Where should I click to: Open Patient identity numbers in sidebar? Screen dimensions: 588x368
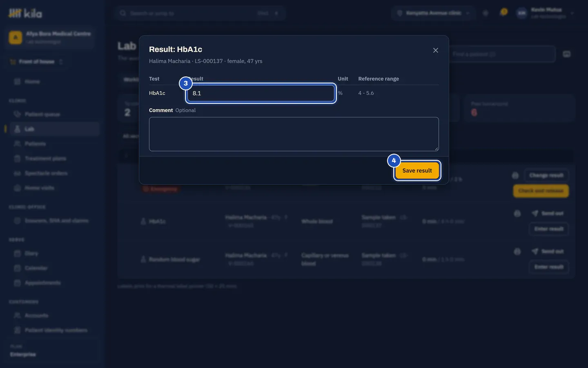click(54, 330)
